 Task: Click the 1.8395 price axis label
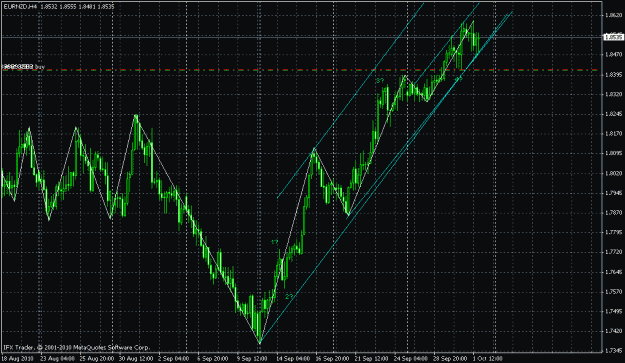pos(613,75)
